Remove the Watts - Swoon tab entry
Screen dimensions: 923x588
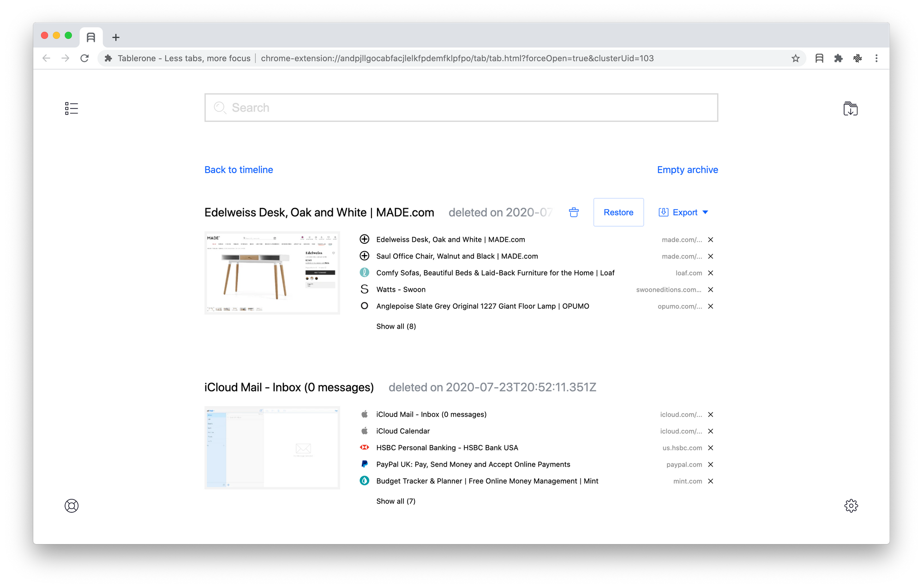pos(711,289)
